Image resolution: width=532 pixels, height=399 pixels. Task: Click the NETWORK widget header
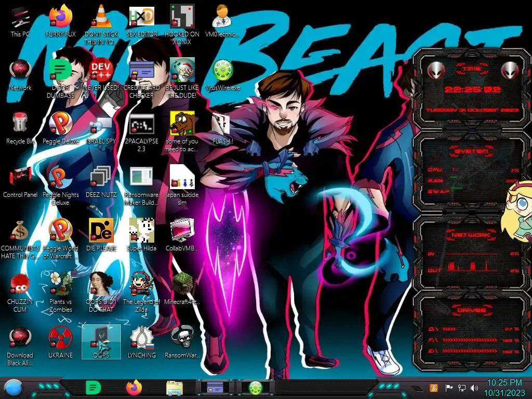(472, 234)
